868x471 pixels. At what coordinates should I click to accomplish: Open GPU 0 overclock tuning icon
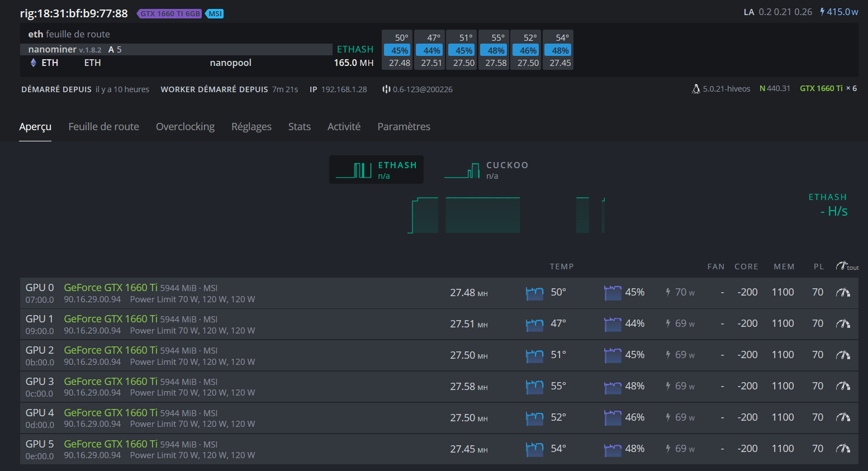843,292
